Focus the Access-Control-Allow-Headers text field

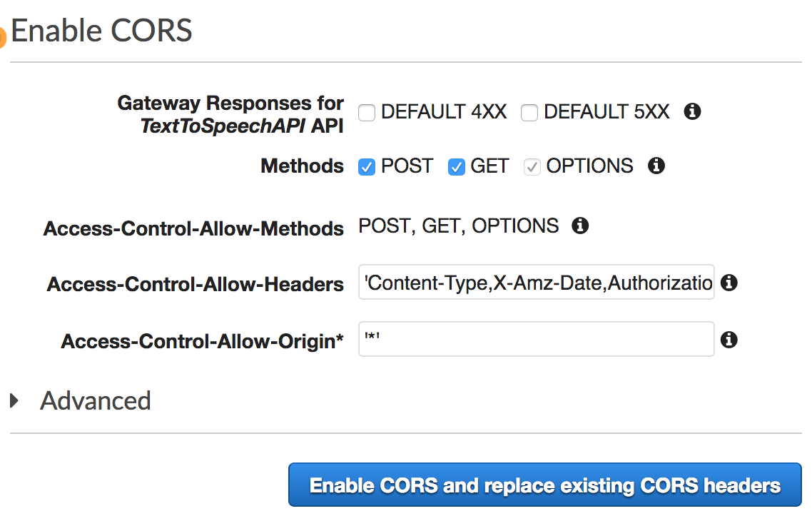537,282
